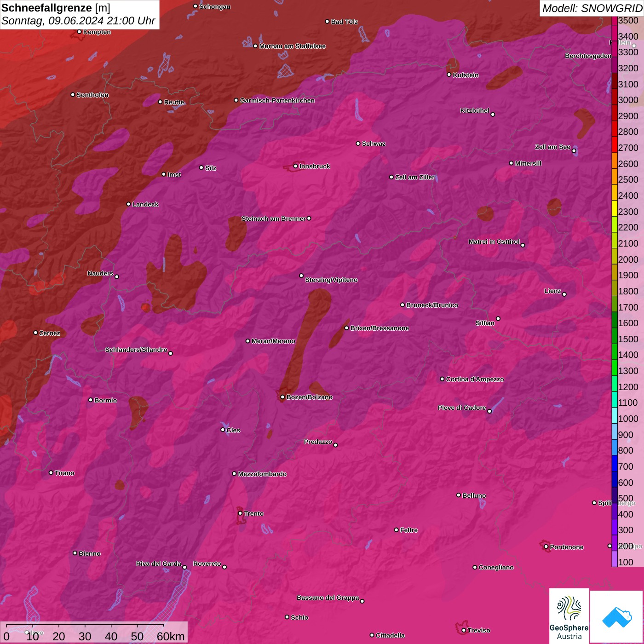Click the 'Pieve di Cadore' label
Screen dimensions: 644x644
click(x=462, y=408)
